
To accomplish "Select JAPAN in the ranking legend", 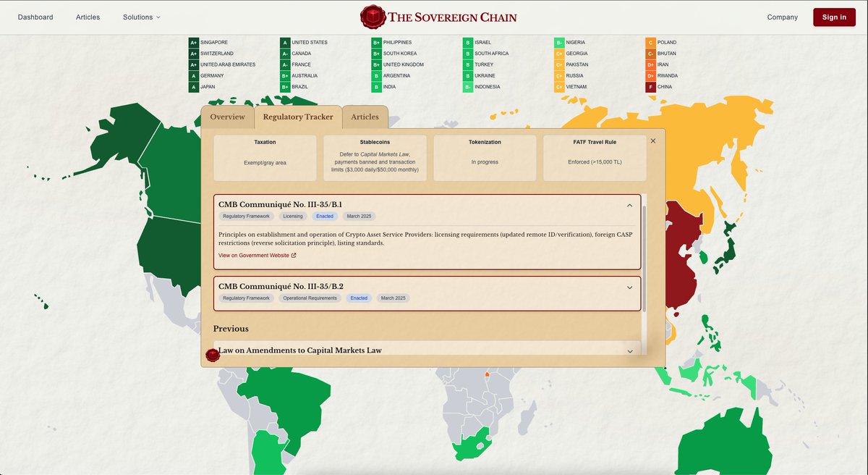I will (208, 87).
